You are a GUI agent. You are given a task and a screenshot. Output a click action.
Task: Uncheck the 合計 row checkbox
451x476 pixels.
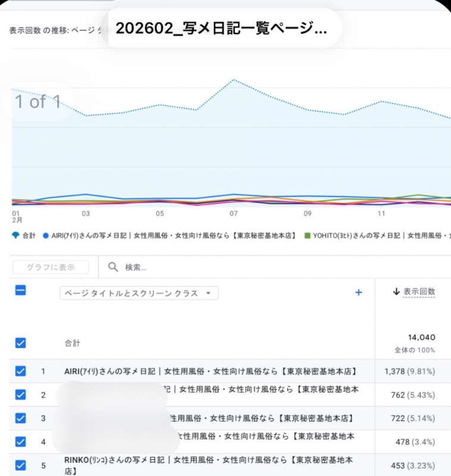click(x=20, y=343)
